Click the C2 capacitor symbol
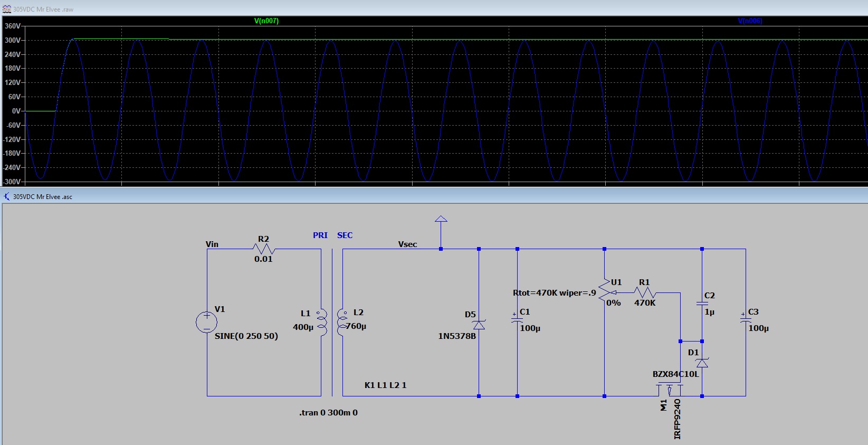This screenshot has height=445, width=868. point(702,304)
